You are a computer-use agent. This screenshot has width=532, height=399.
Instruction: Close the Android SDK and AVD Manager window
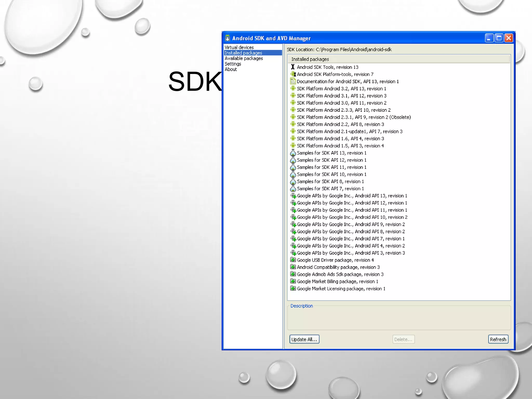[x=509, y=38]
